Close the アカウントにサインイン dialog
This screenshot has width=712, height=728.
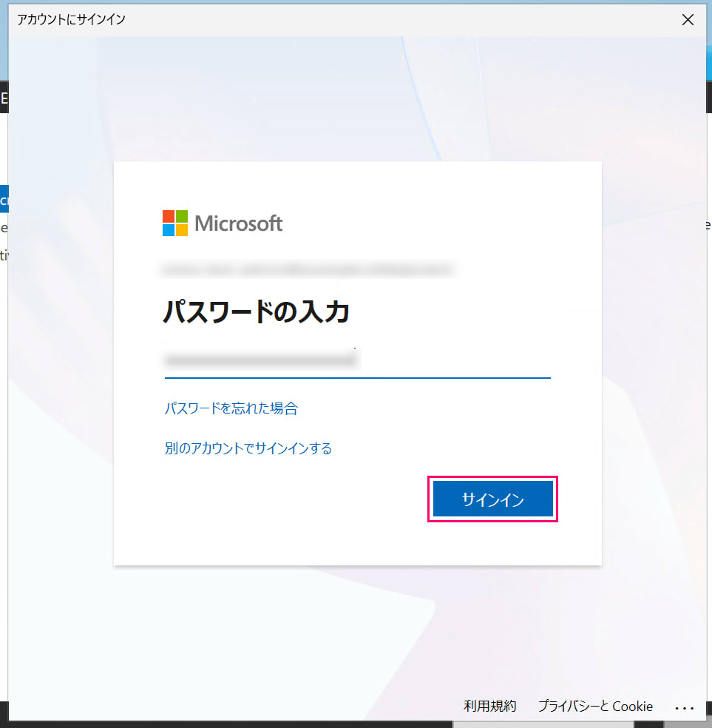point(688,19)
